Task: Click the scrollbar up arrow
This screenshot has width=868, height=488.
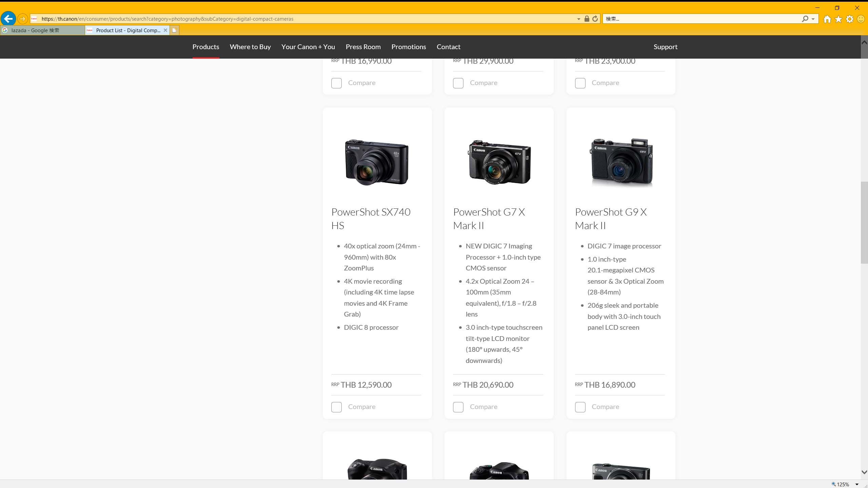Action: (864, 42)
